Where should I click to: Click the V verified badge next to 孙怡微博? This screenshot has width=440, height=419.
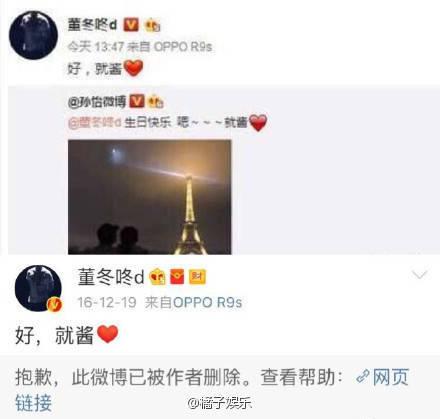[x=137, y=101]
